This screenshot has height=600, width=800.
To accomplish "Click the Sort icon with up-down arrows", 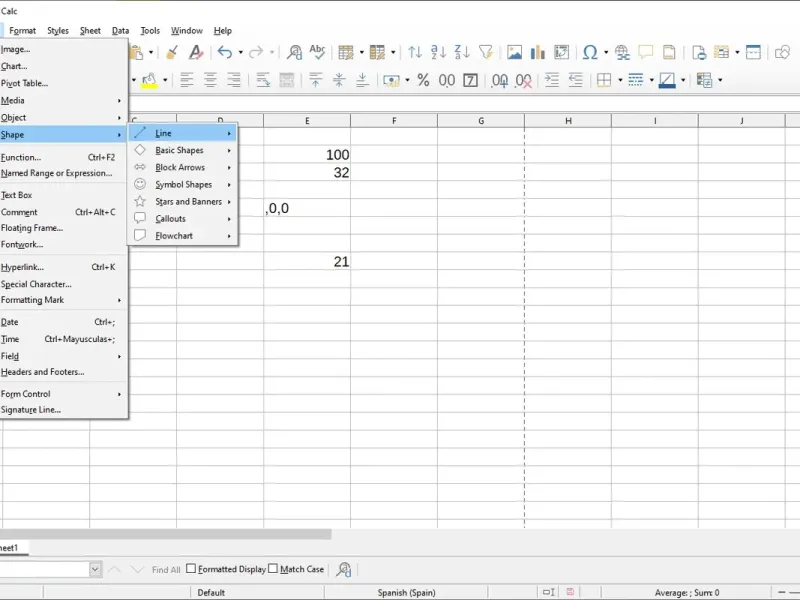I will tap(415, 52).
